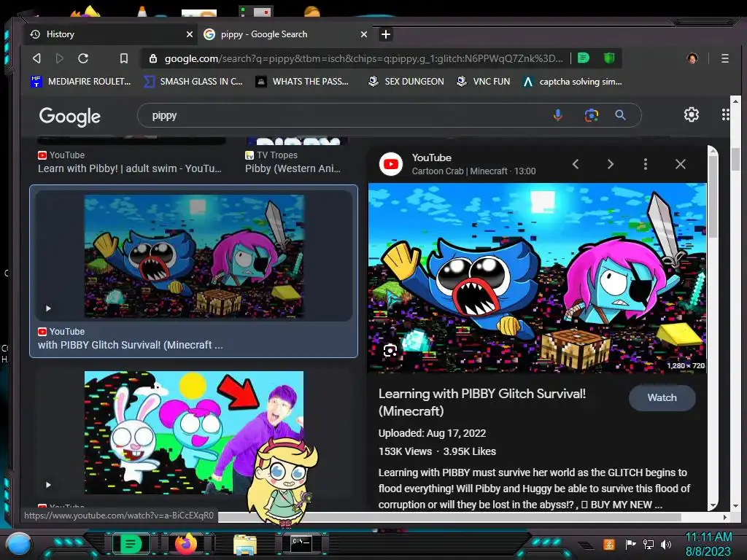This screenshot has height=560, width=747.
Task: Open the Action Center flag icon
Action: click(630, 544)
